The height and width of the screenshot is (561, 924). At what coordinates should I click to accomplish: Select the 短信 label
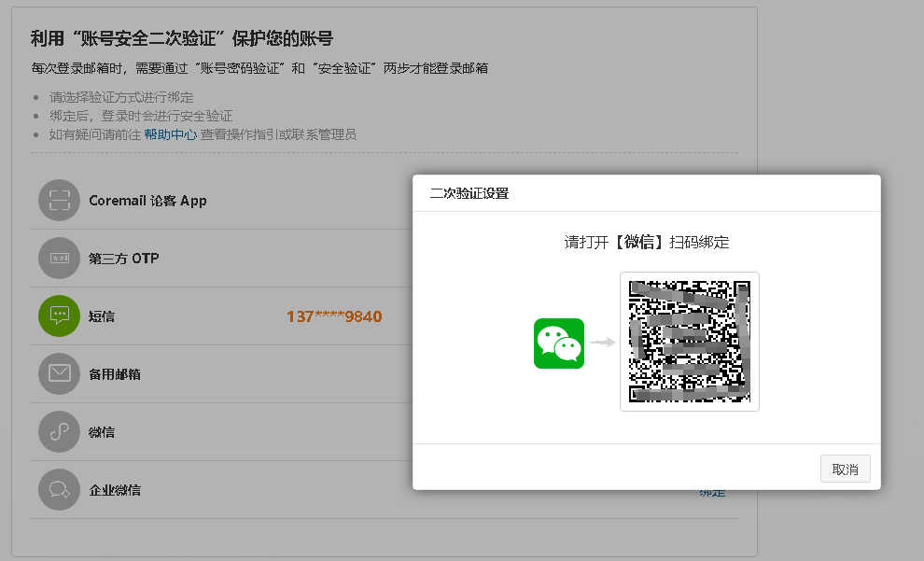pyautogui.click(x=102, y=316)
